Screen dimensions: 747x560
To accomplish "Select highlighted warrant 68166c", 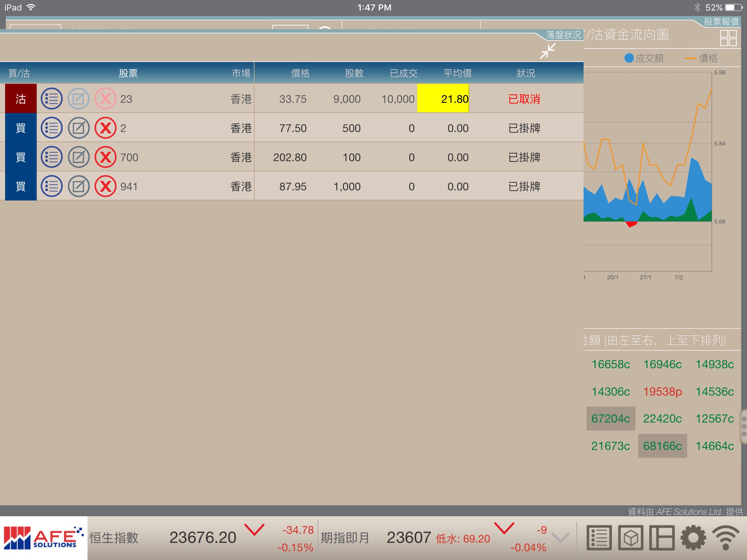I will [x=662, y=446].
